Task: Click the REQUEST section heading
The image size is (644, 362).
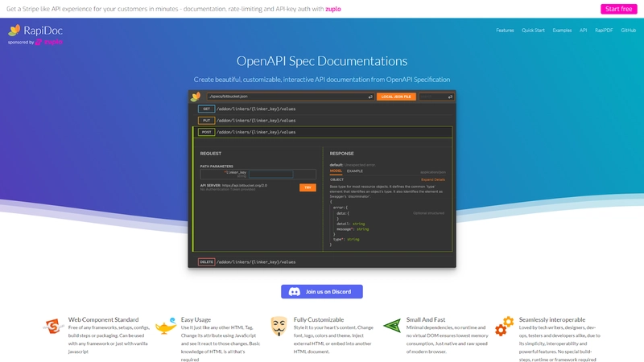Action: tap(211, 154)
